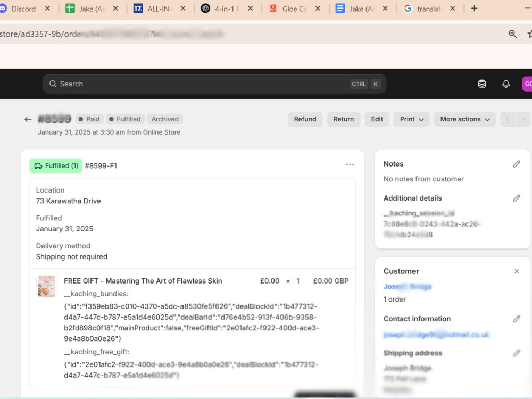The height and width of the screenshot is (399, 532).
Task: Click the Fulfilled order status badge
Action: (x=125, y=119)
